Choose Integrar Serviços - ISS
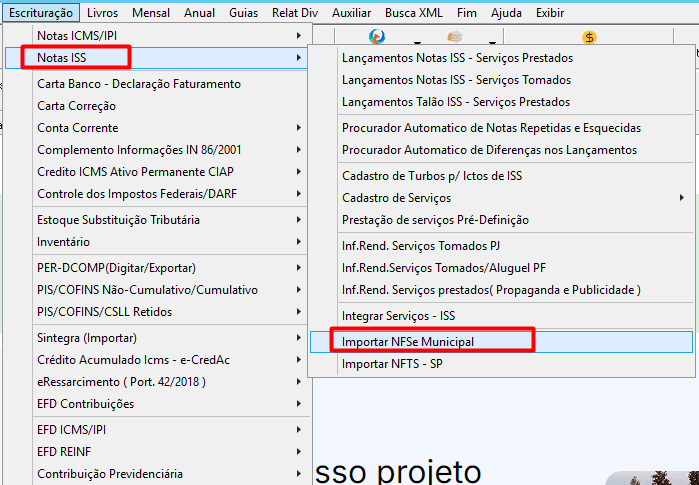Image resolution: width=699 pixels, height=485 pixels. pos(502,316)
